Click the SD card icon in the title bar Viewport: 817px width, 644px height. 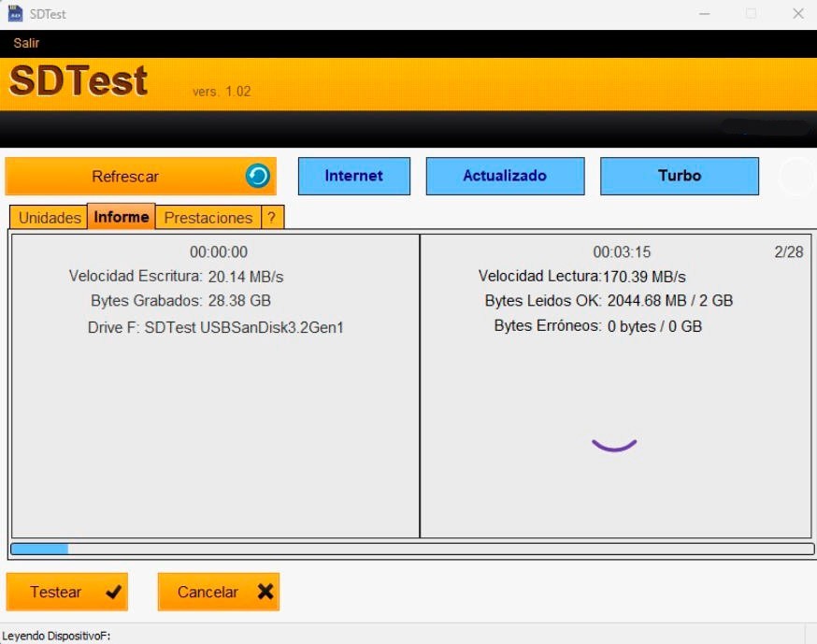click(14, 13)
